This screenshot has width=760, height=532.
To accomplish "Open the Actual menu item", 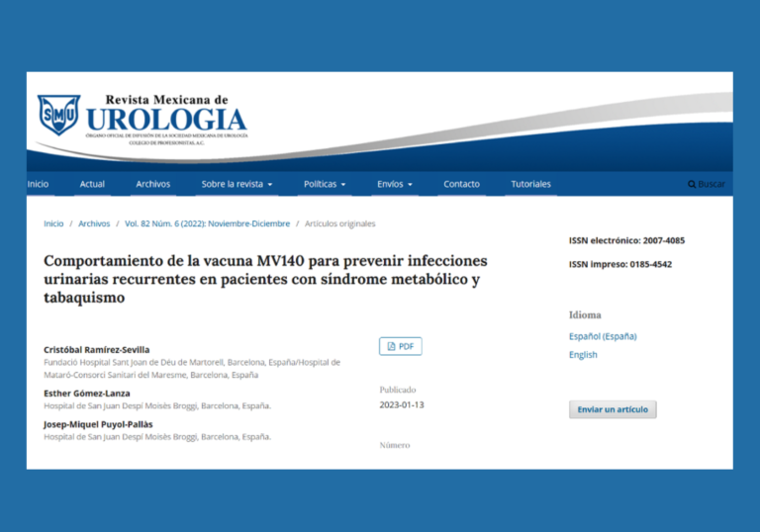I will point(92,184).
